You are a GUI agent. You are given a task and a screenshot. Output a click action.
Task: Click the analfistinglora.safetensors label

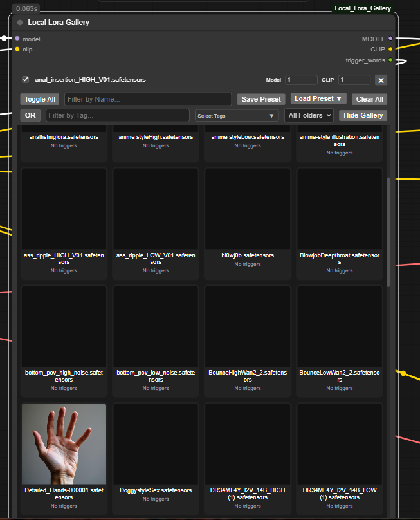[64, 137]
